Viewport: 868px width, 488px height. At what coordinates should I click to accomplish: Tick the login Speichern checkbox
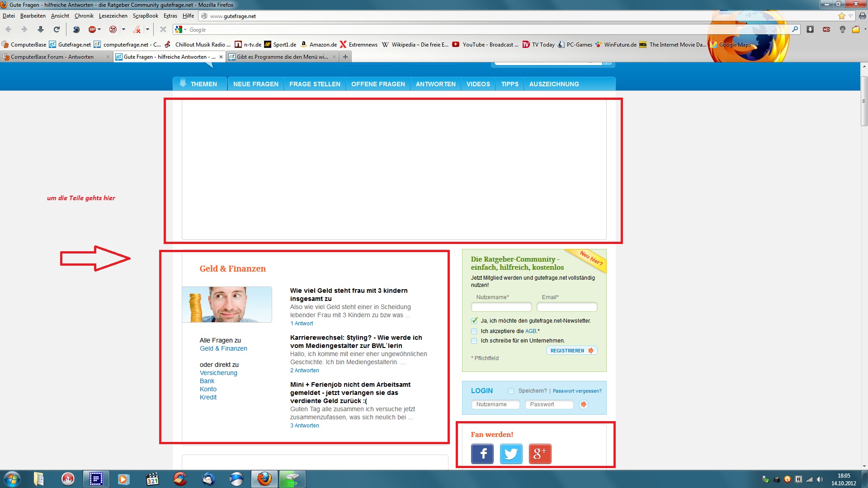click(511, 391)
